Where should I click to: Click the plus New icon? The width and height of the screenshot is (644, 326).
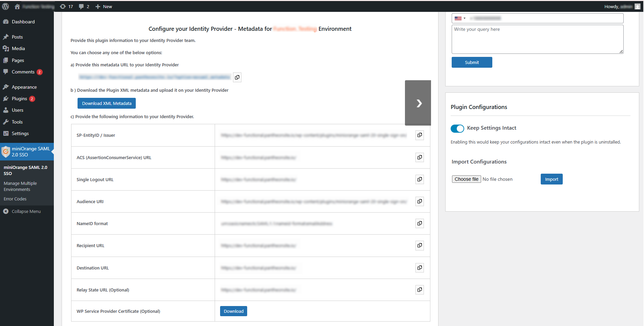tap(98, 6)
